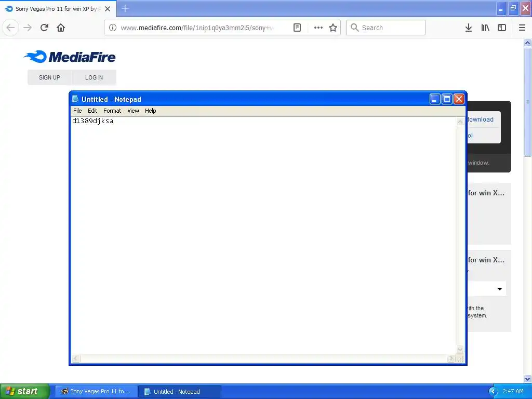Screen dimensions: 532x399
Task: Click the MediaFire logo
Action: (70, 57)
